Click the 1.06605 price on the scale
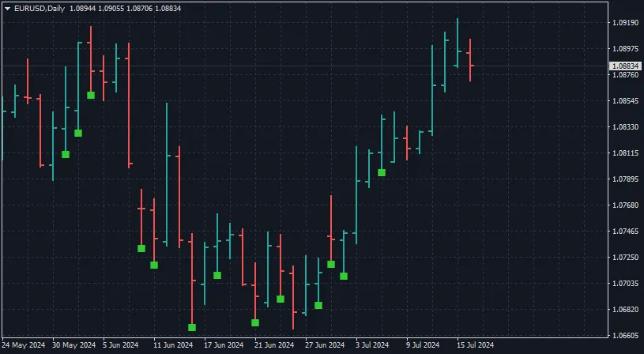Screen dimensions: 644x354 click(x=625, y=335)
